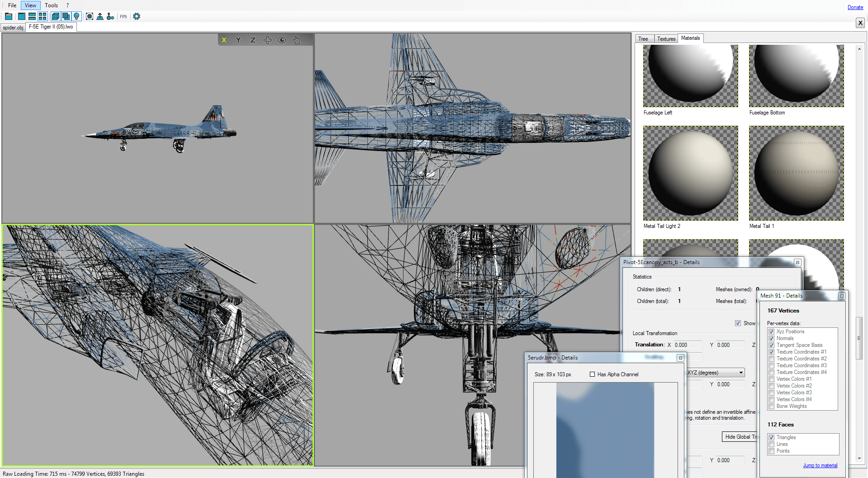The height and width of the screenshot is (478, 868).
Task: Toggle wireframe rendering cube icon
Action: [x=55, y=16]
